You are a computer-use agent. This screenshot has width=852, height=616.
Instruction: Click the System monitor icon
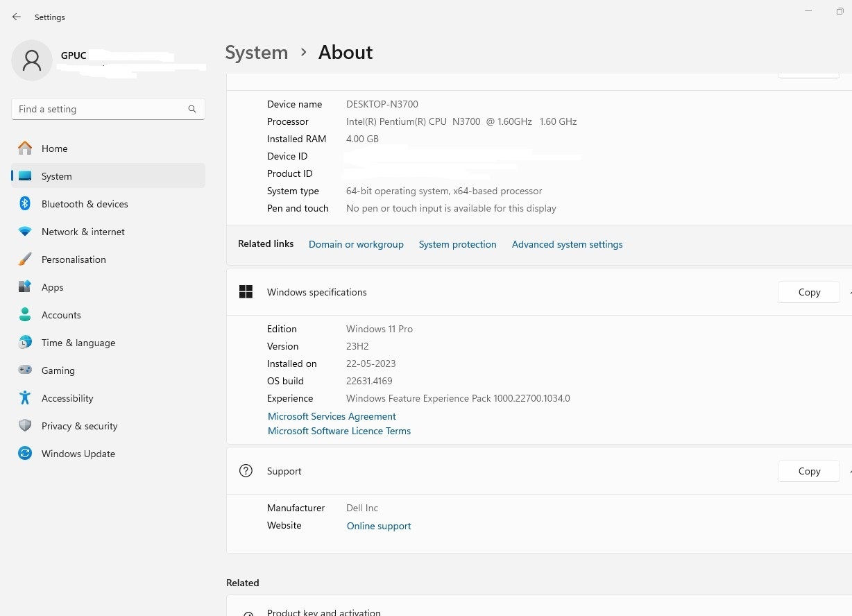[x=25, y=176]
